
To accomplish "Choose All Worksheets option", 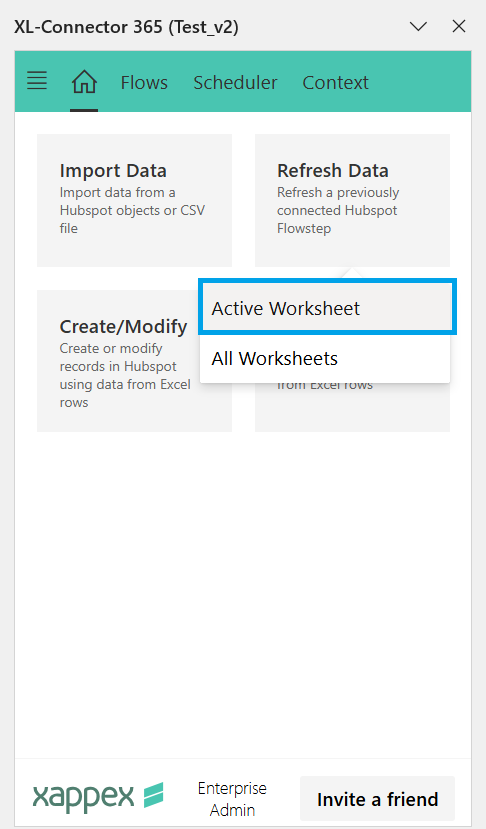I will (326, 358).
